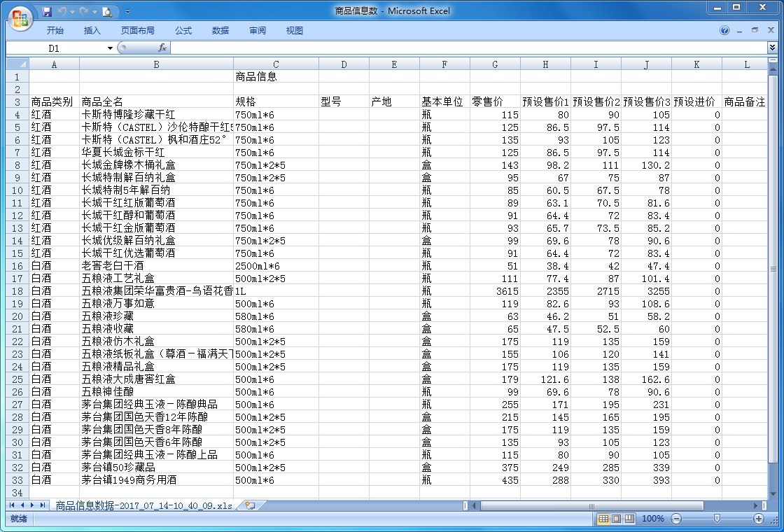Screen dimensions: 784x532
Task: Expand the formula bar
Action: [x=772, y=48]
